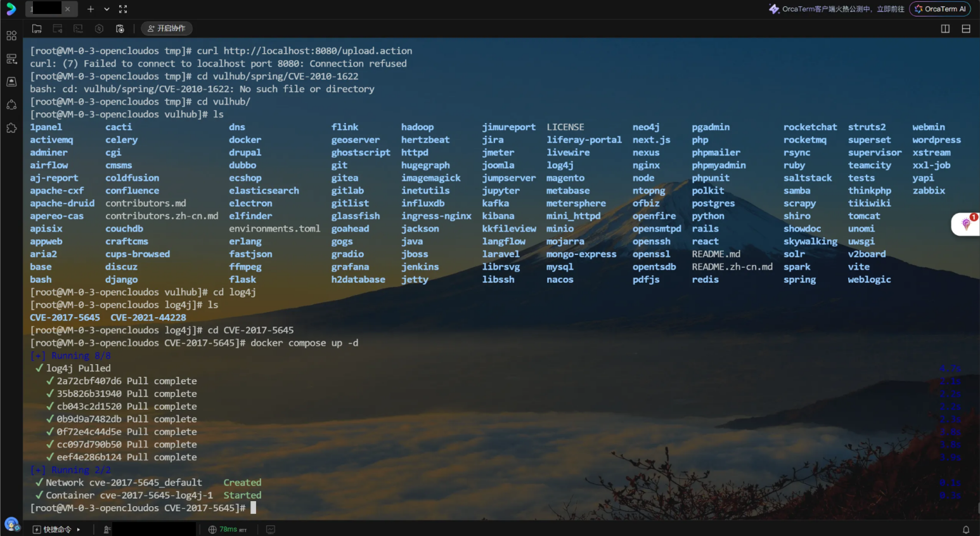This screenshot has width=980, height=536.
Task: Click the hexagon toolbar icon
Action: pos(99,29)
